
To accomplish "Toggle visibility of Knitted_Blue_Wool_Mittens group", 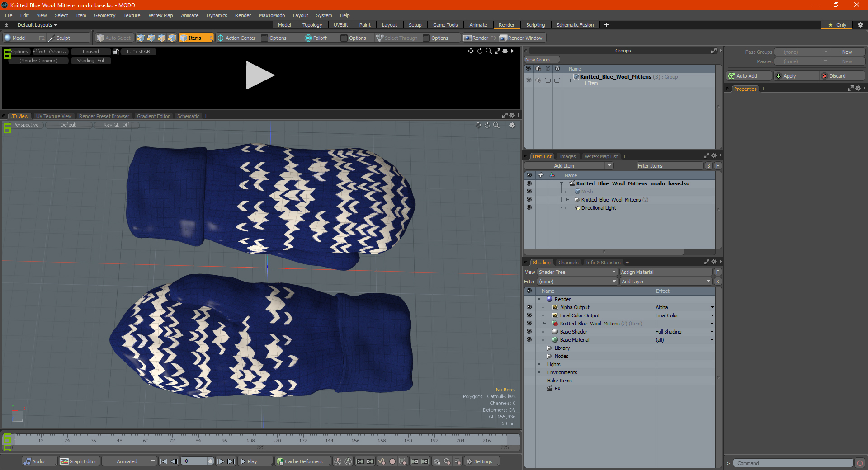I will point(528,80).
